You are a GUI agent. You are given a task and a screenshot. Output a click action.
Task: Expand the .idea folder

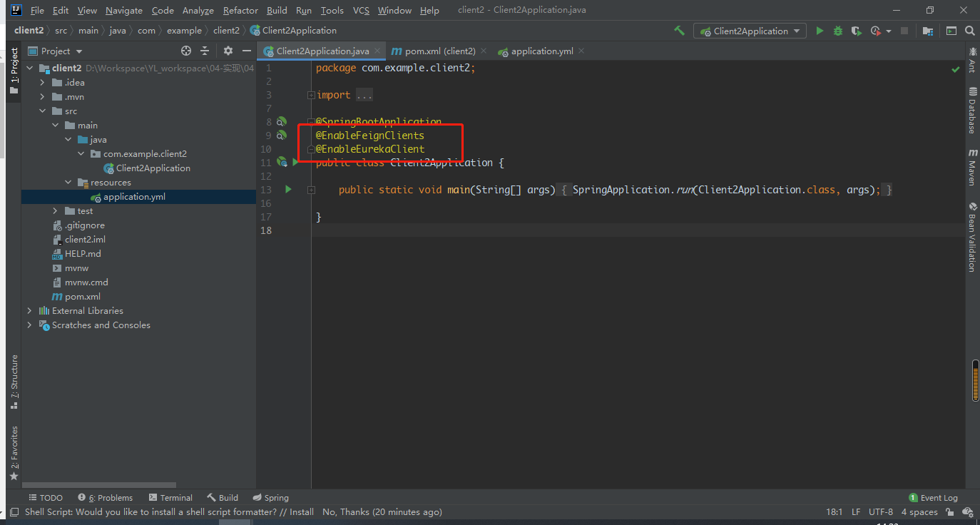(x=43, y=83)
